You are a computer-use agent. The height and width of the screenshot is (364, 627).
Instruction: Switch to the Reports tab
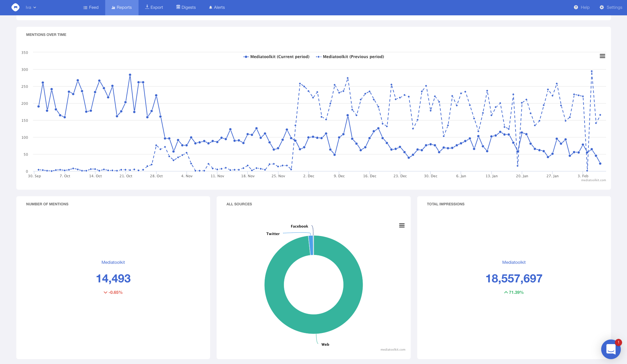click(122, 8)
